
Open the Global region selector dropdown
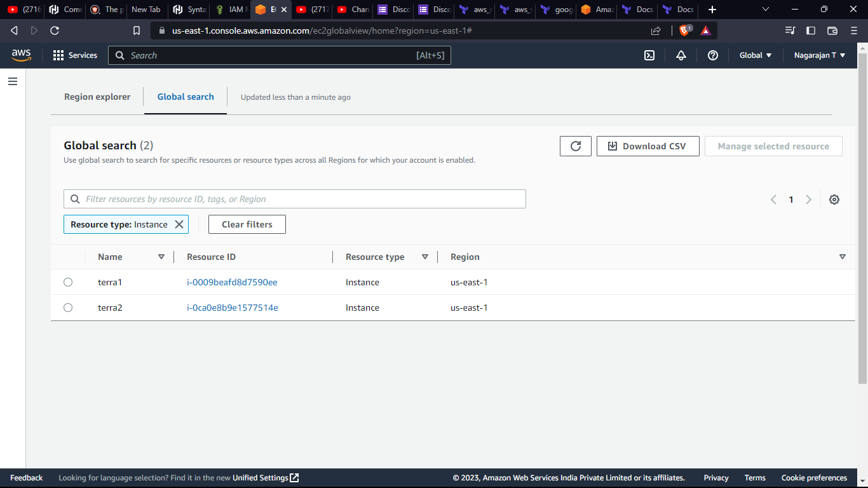coord(755,55)
